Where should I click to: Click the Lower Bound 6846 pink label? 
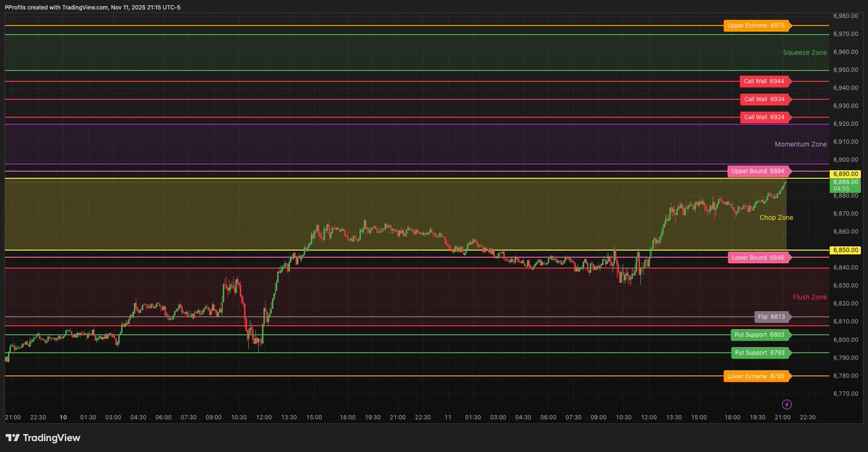(758, 257)
